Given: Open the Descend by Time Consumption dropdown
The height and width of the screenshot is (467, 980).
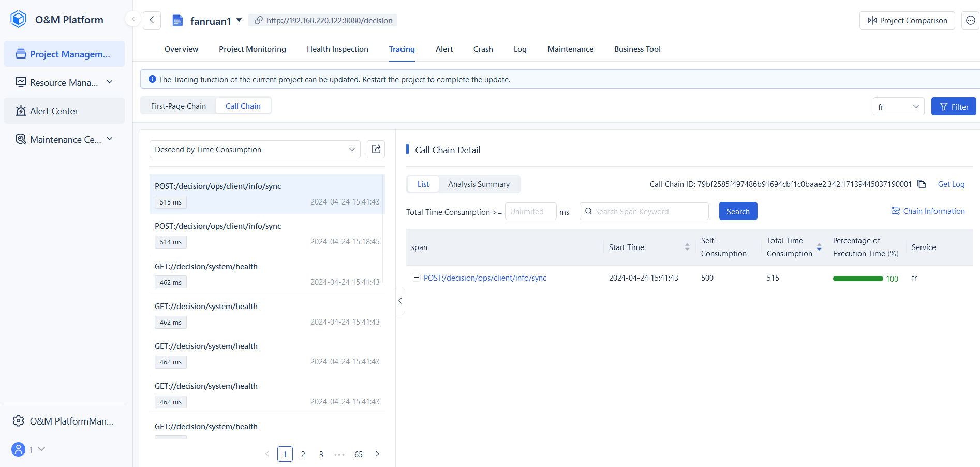Looking at the screenshot, I should click(x=255, y=150).
